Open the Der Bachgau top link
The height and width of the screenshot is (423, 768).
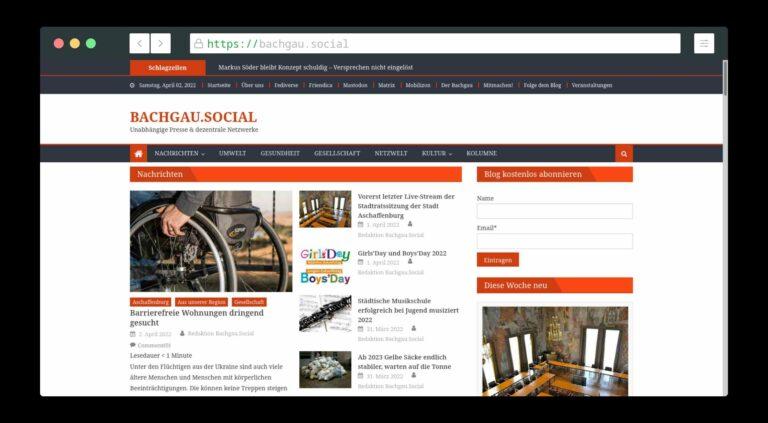(456, 85)
